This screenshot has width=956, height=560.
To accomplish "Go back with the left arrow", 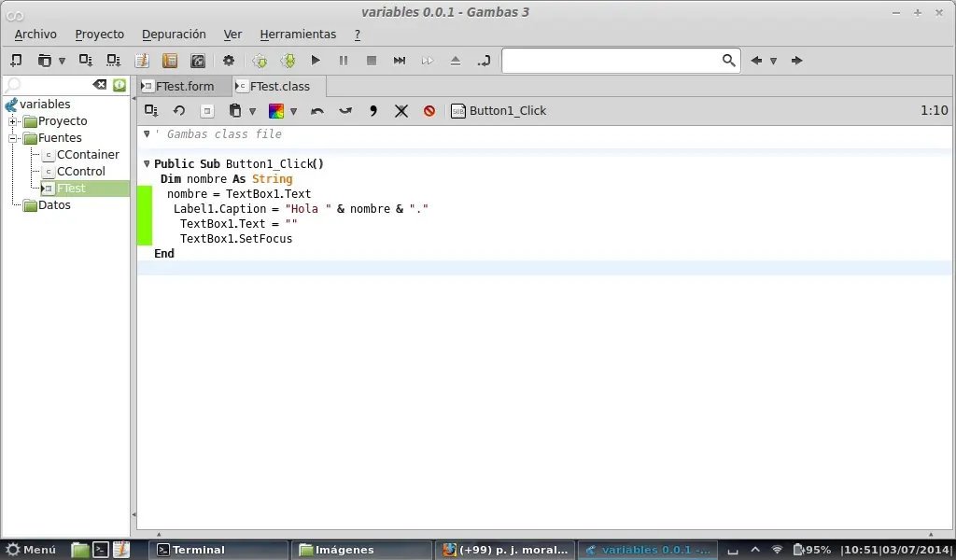I will click(756, 61).
